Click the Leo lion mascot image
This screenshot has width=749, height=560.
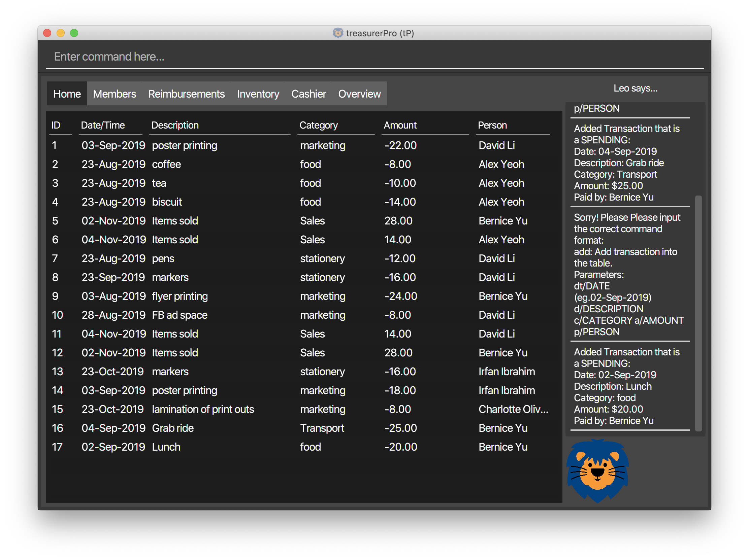click(x=598, y=471)
